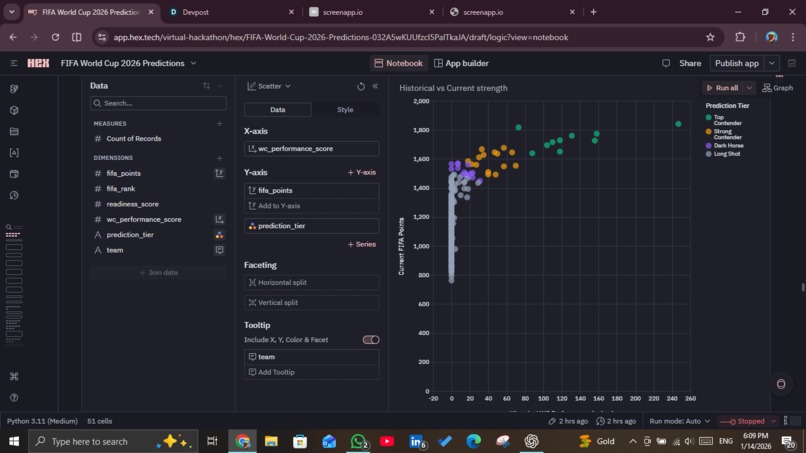This screenshot has width=806, height=453.
Task: Search the notebook outline with magnifier icon
Action: pyautogui.click(x=9, y=227)
